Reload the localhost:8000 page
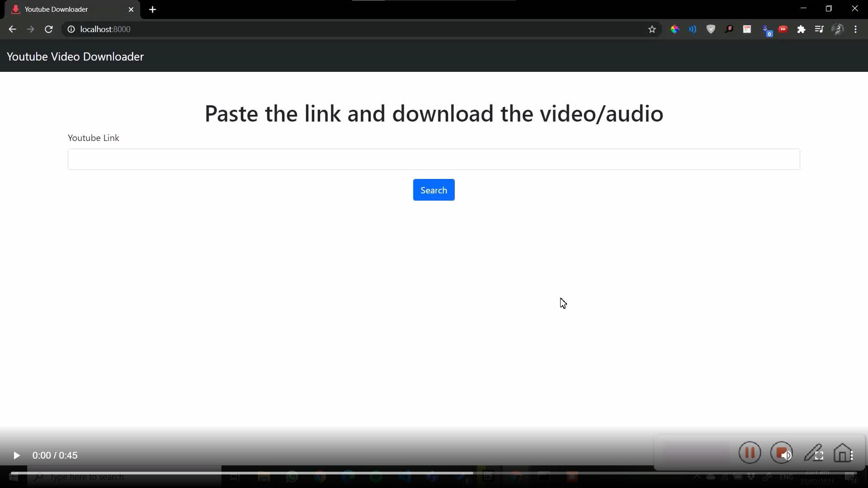Screen dimensions: 868x488 48,29
